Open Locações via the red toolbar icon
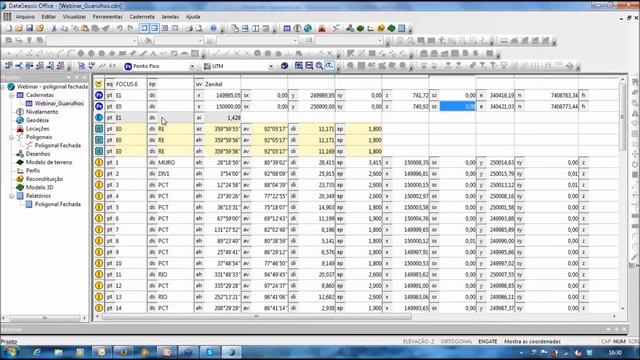Image resolution: width=640 pixels, height=360 pixels. coord(322,28)
